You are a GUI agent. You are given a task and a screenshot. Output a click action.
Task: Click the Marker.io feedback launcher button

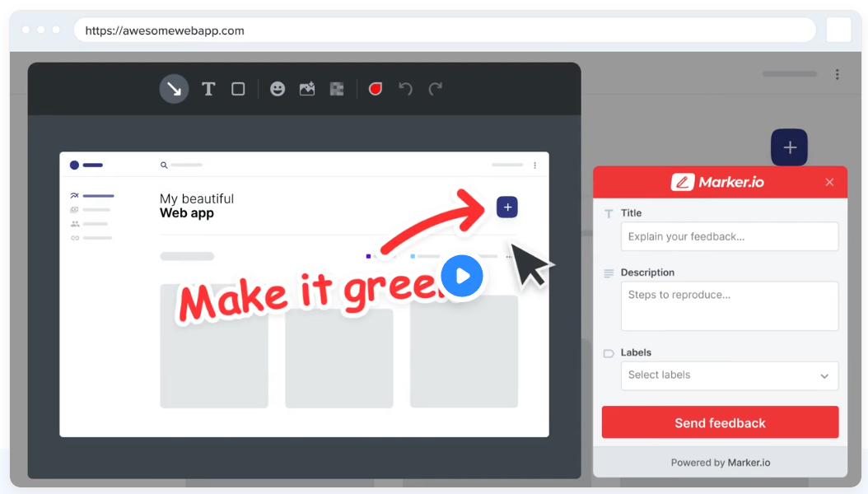tap(789, 147)
